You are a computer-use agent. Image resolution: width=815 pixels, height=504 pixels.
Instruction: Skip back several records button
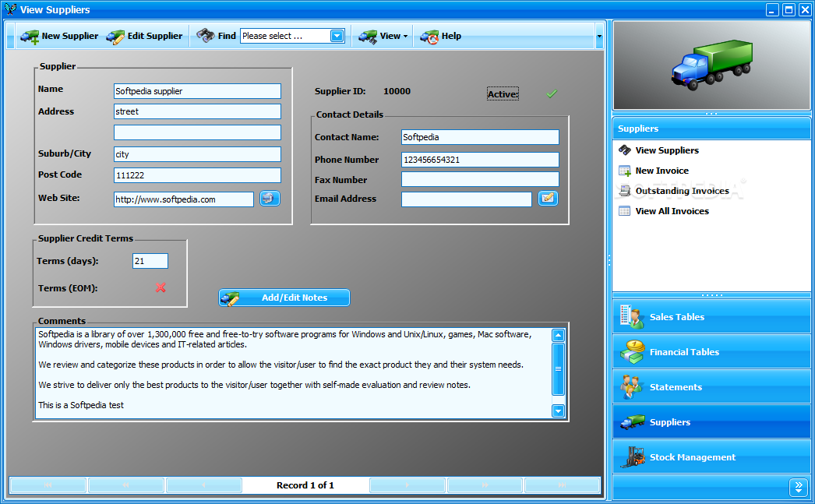point(125,485)
